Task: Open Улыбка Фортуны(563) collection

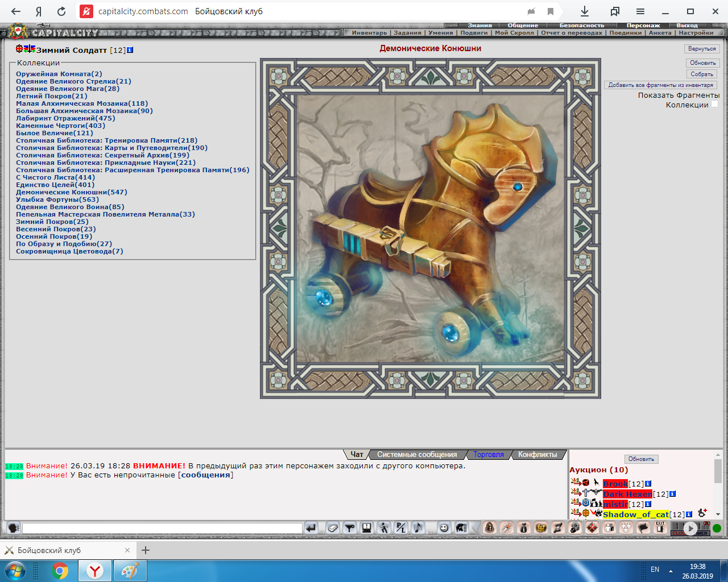Action: [x=57, y=199]
